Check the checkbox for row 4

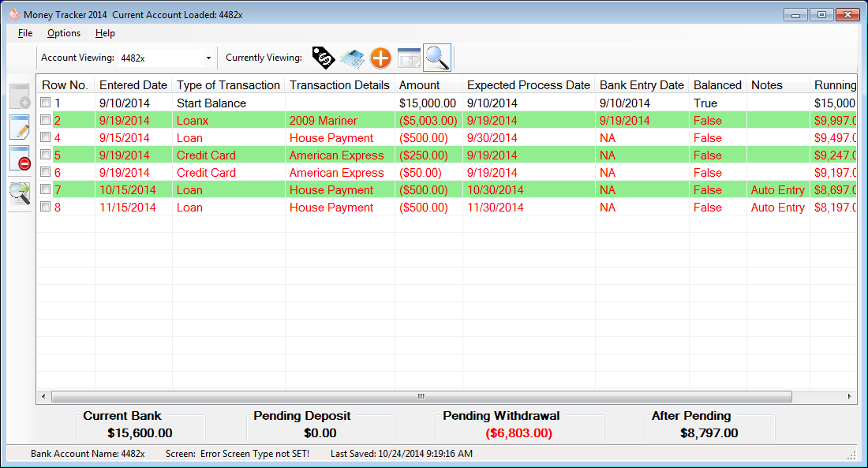tap(46, 137)
